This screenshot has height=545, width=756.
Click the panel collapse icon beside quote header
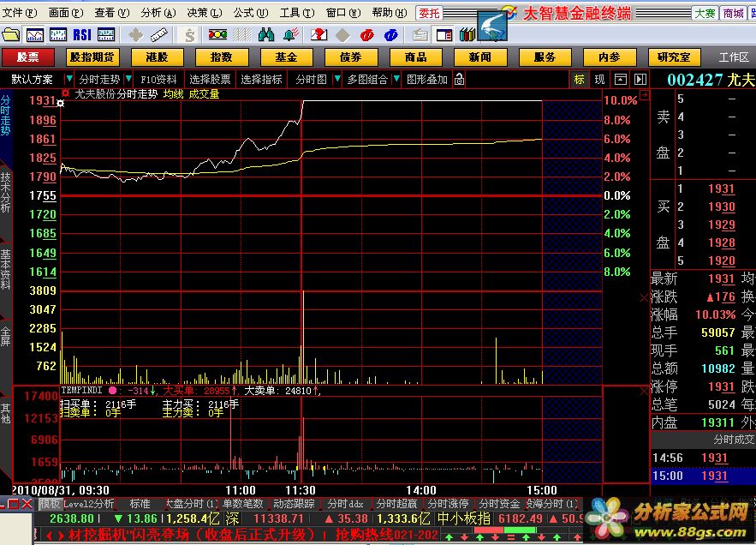tap(640, 79)
